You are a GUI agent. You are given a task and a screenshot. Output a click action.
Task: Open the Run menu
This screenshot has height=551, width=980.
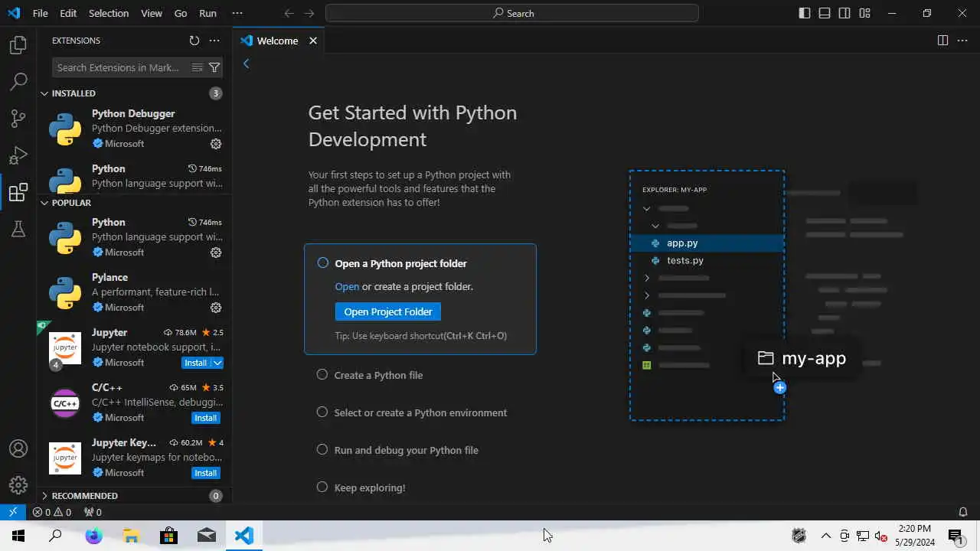click(x=207, y=13)
